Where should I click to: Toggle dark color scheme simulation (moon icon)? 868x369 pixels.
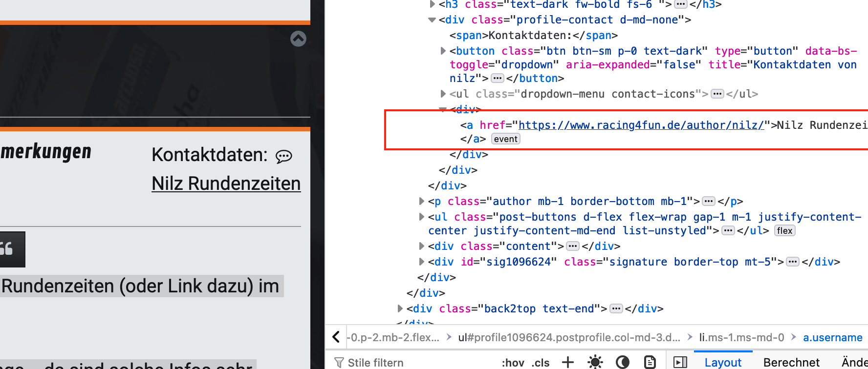[x=622, y=362]
